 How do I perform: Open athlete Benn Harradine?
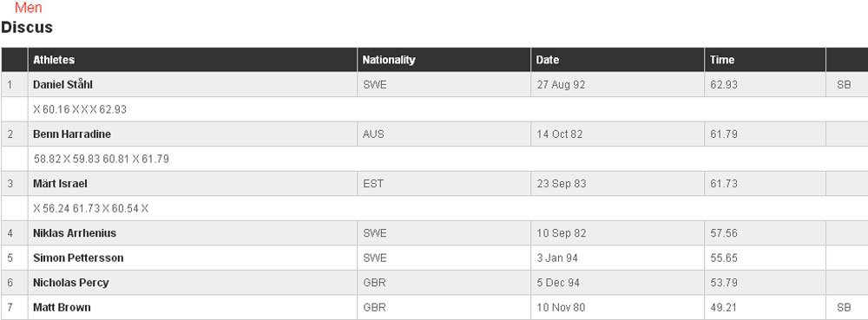[72, 134]
